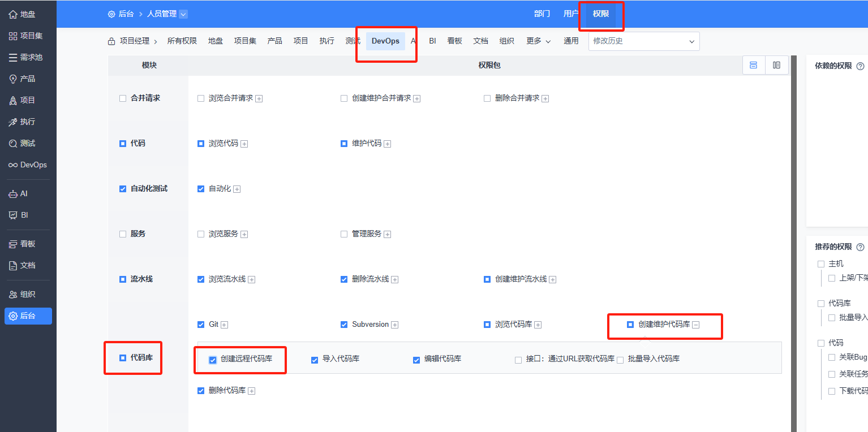This screenshot has height=432, width=868.
Task: Expand the 删除代码库 plus icon
Action: click(251, 391)
